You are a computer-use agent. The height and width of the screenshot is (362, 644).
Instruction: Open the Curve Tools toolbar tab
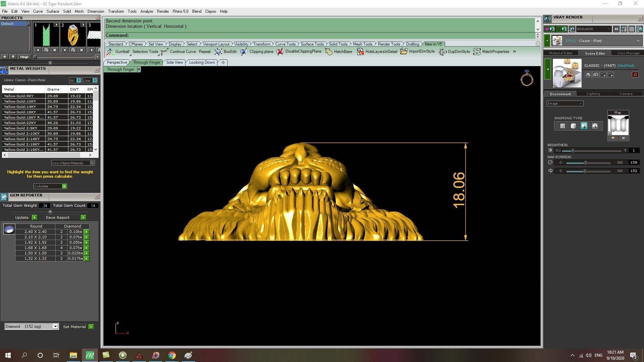(x=285, y=44)
